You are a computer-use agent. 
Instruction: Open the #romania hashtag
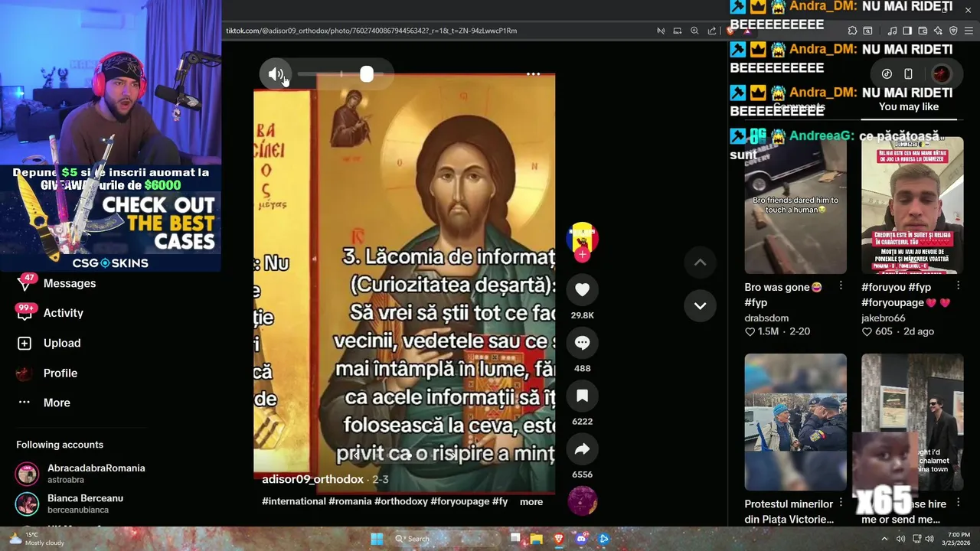(350, 501)
